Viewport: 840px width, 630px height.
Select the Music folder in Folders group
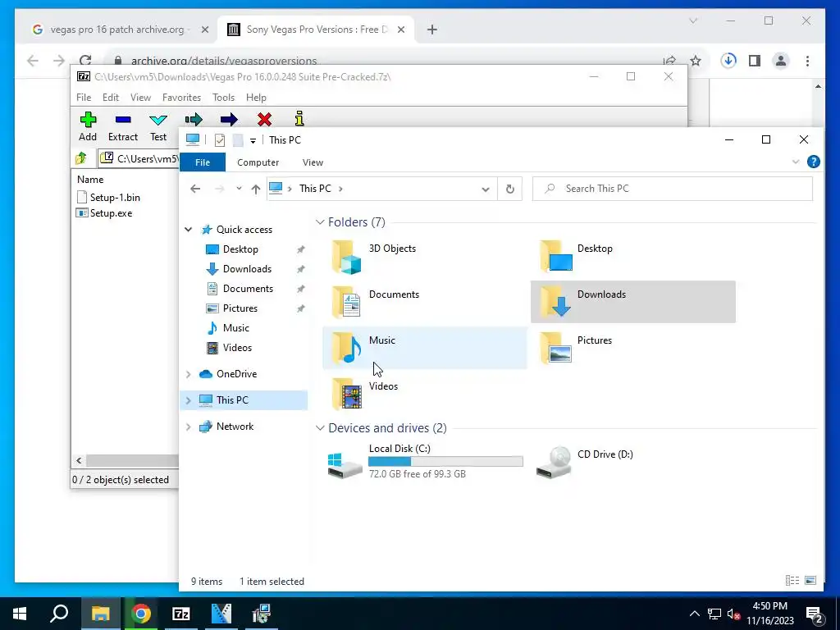coord(424,348)
